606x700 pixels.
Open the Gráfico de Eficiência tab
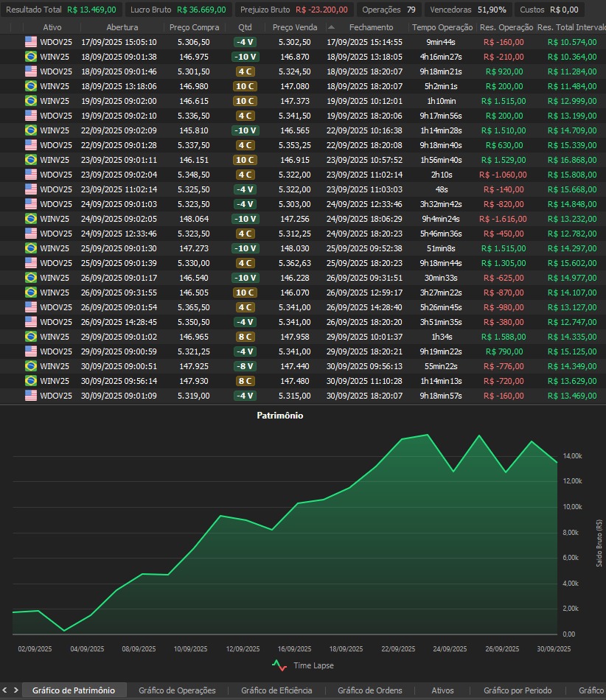tap(276, 690)
